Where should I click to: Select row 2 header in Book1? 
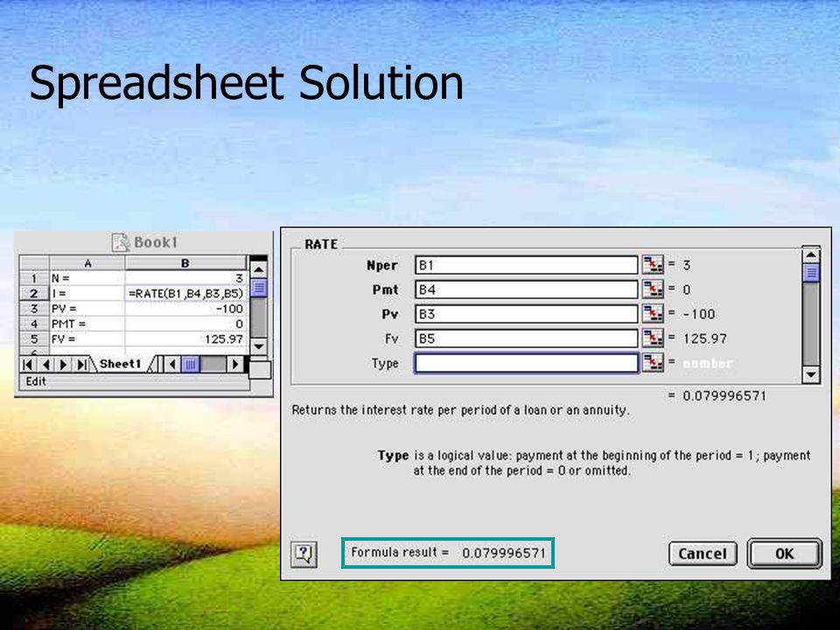[34, 293]
